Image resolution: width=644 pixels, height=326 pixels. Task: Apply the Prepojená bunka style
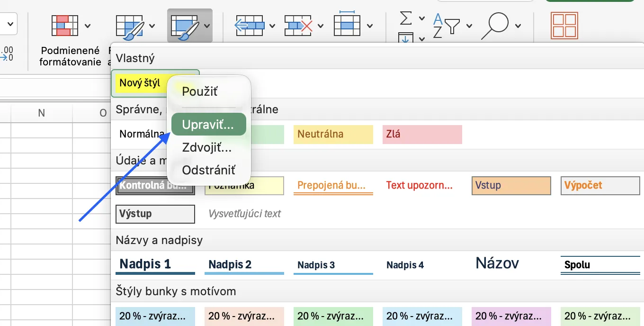[333, 186]
